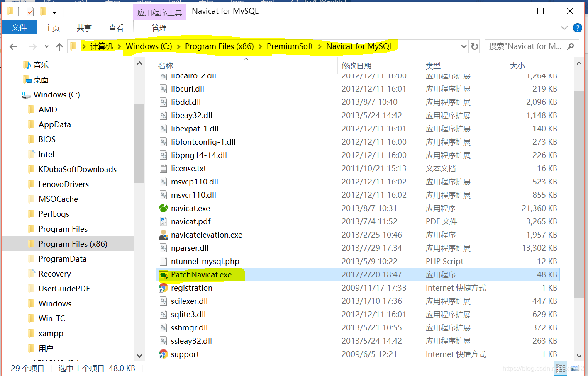Select the LenovoDrivers folder in tree
Screen dimensions: 588x376
pyautogui.click(x=63, y=184)
